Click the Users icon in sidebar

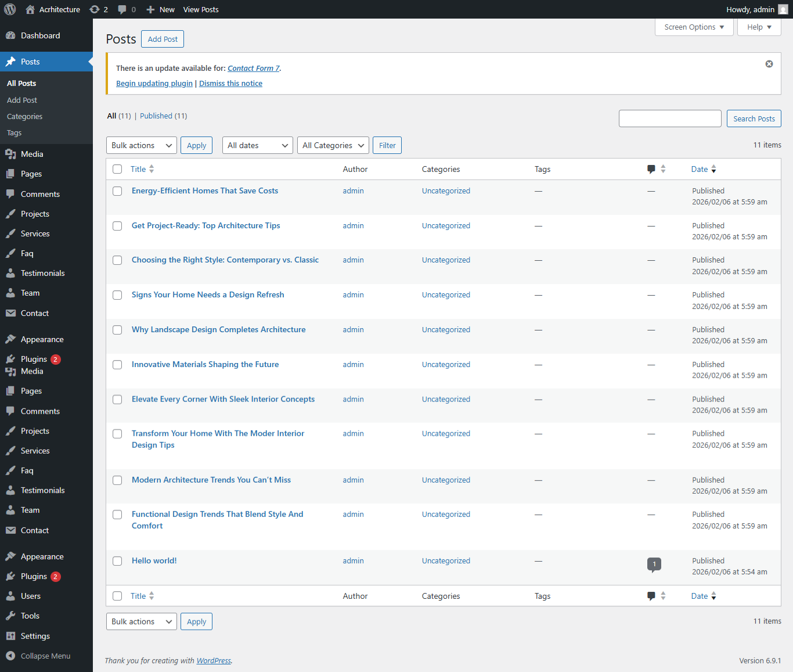pyautogui.click(x=10, y=596)
